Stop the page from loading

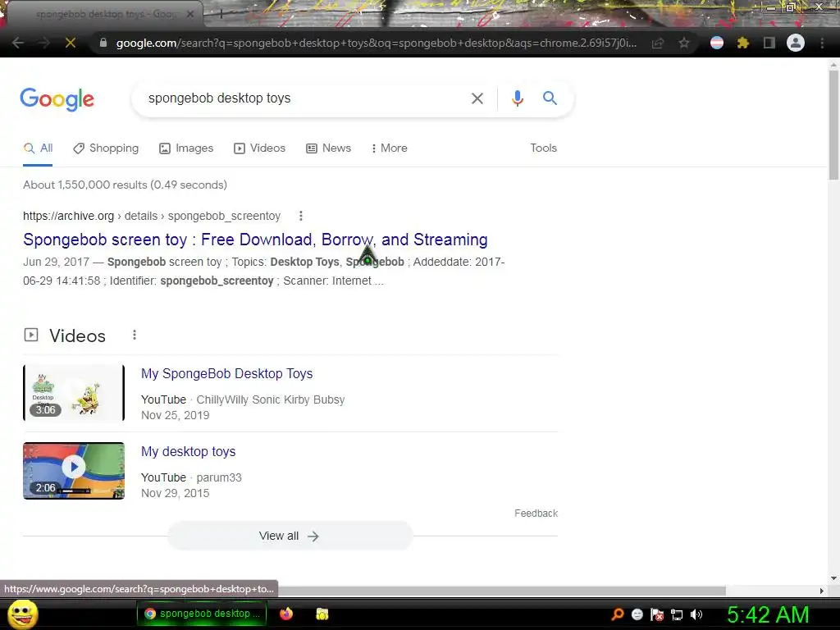[x=71, y=43]
